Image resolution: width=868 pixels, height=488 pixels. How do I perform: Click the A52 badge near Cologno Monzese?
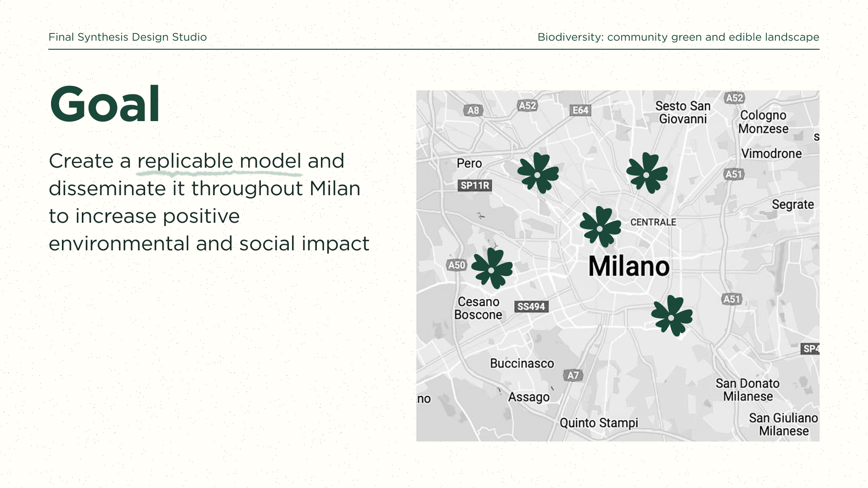point(735,98)
